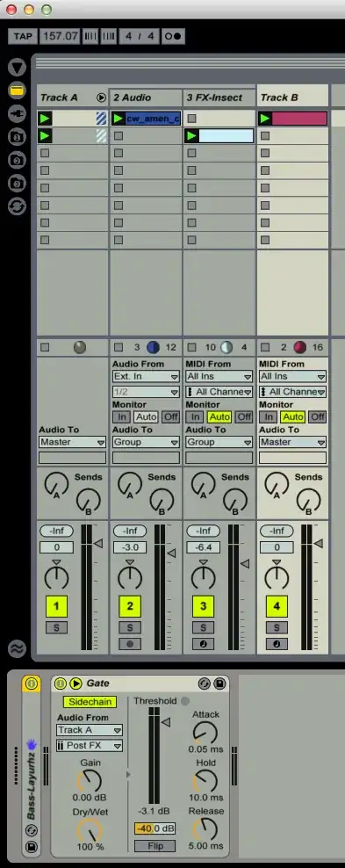The height and width of the screenshot is (868, 345).
Task: Set 2 Audio monitor to In
Action: tap(121, 416)
